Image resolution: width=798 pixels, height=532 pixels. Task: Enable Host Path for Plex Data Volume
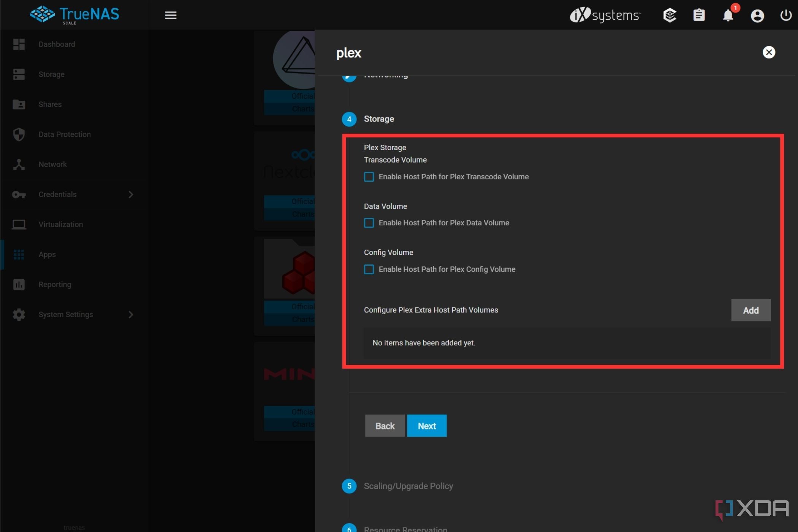tap(369, 223)
